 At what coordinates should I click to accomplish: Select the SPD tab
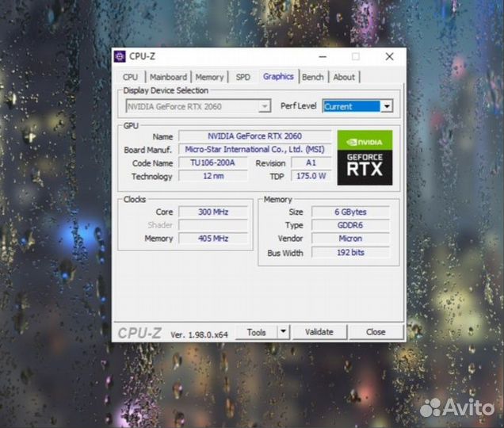click(242, 77)
